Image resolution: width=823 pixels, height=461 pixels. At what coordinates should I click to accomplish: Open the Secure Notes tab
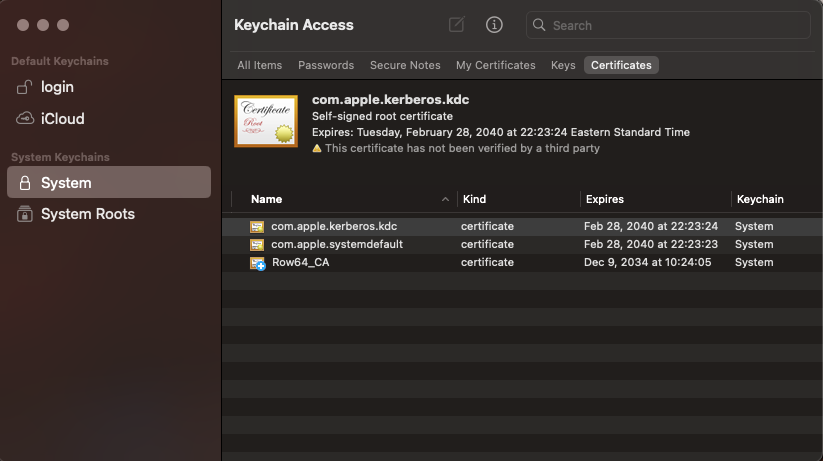pos(405,65)
